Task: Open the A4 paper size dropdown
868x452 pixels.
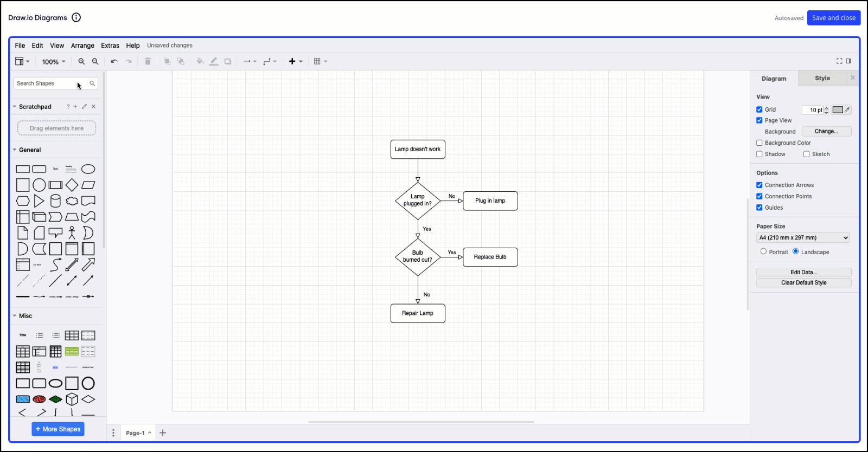Action: 803,238
